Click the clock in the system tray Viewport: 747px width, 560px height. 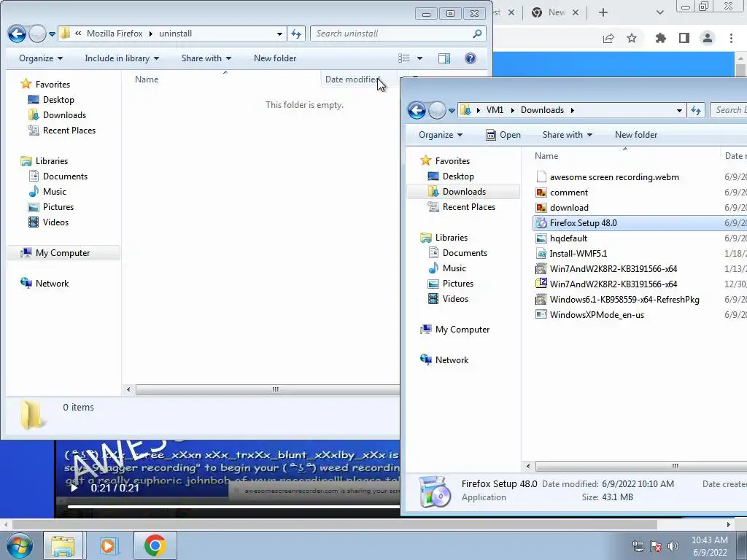pos(710,546)
